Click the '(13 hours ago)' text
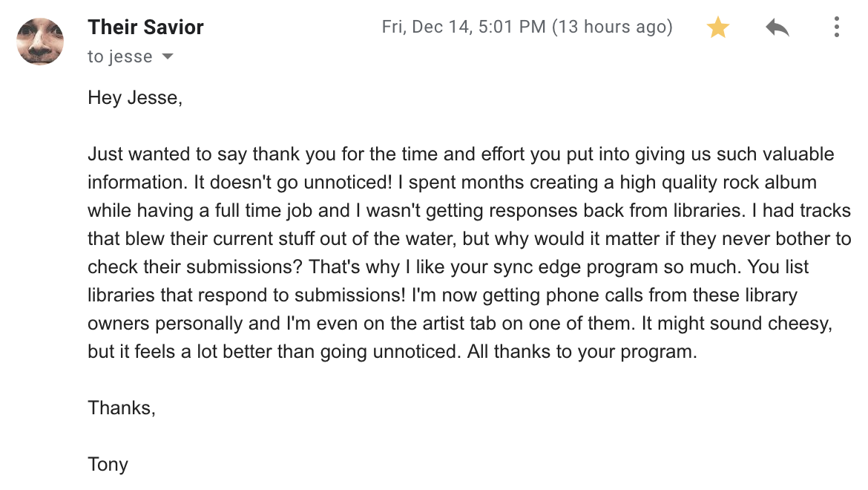 (x=612, y=27)
